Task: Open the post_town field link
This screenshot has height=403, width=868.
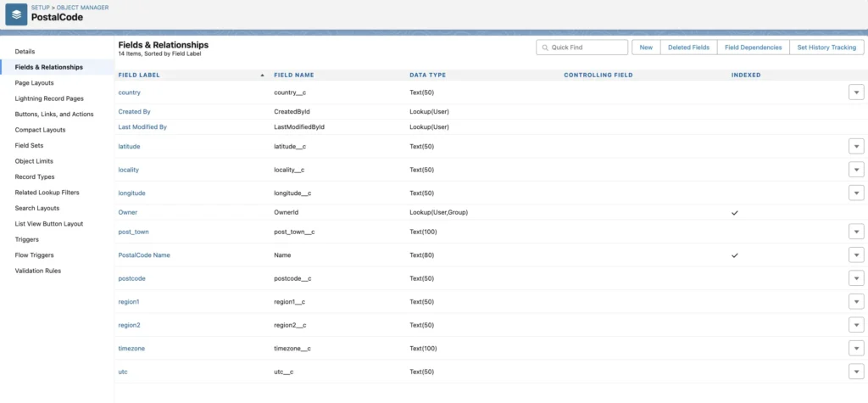Action: 133,232
